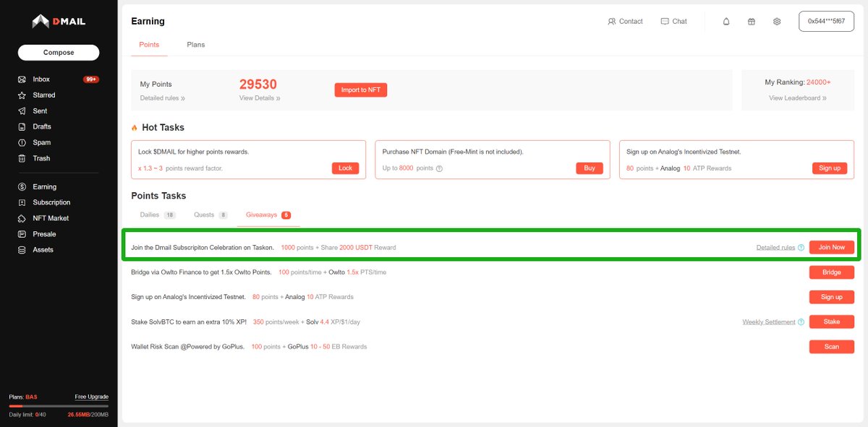The height and width of the screenshot is (427, 868).
Task: Click the Contact label in header
Action: pyautogui.click(x=631, y=22)
